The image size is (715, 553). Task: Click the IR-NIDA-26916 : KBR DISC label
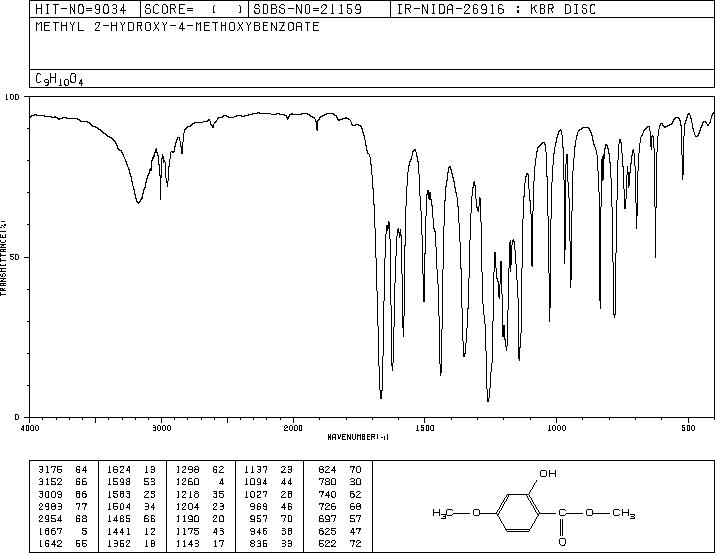click(496, 9)
